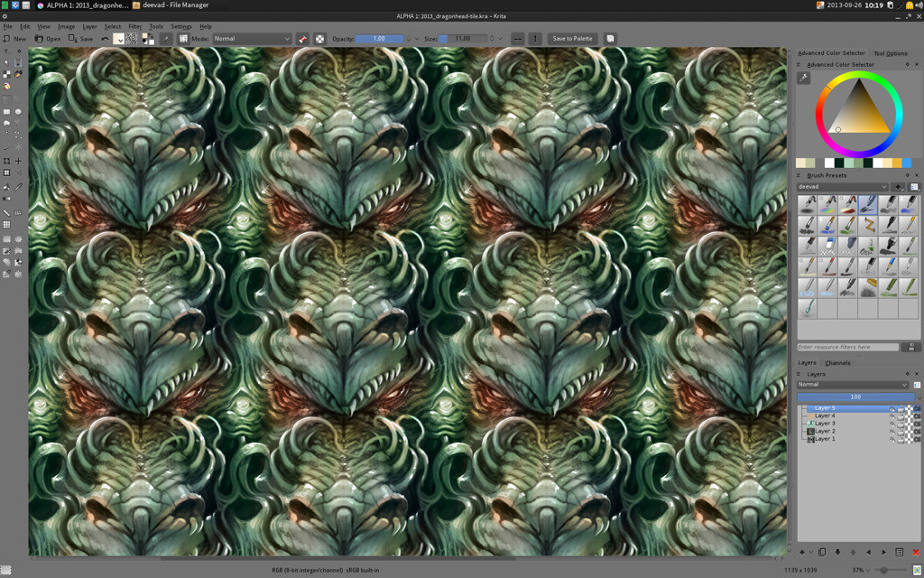This screenshot has height=578, width=924.
Task: Switch to the Channels tab
Action: pos(837,363)
